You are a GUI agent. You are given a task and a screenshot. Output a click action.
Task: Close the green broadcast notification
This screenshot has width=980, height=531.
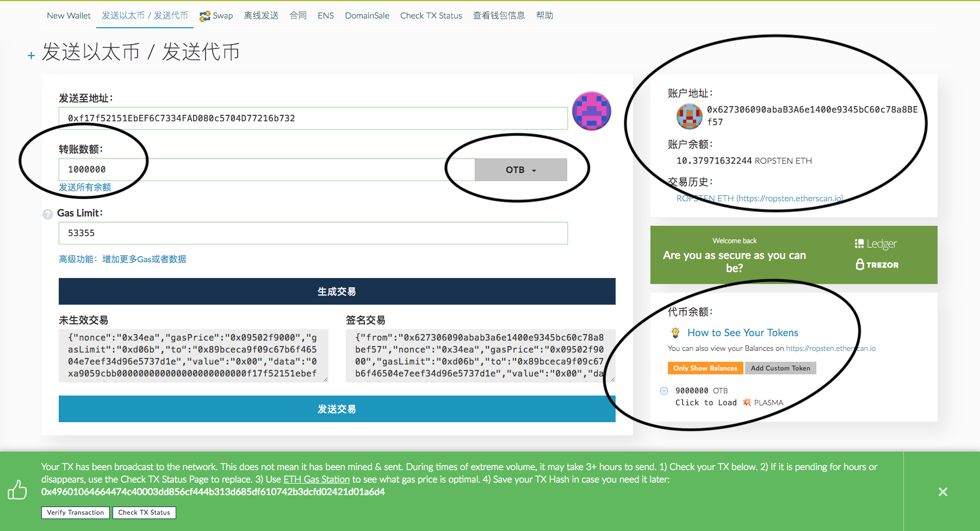click(x=943, y=492)
